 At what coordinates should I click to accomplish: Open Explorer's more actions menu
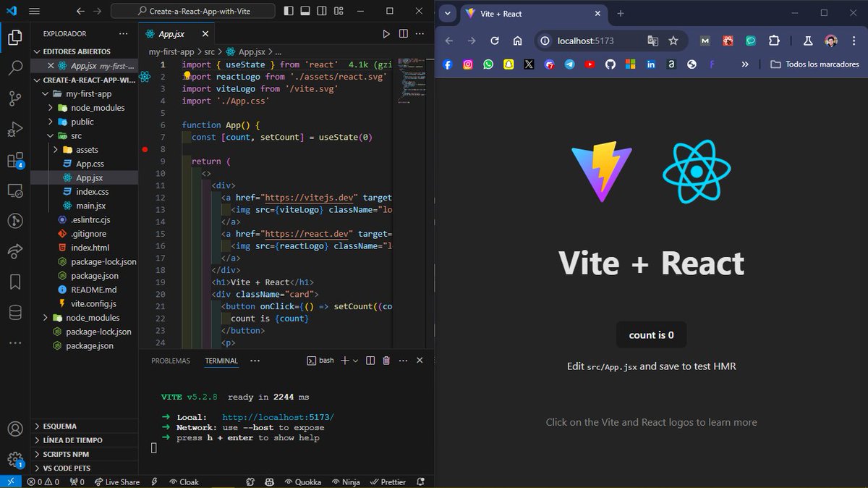[124, 34]
